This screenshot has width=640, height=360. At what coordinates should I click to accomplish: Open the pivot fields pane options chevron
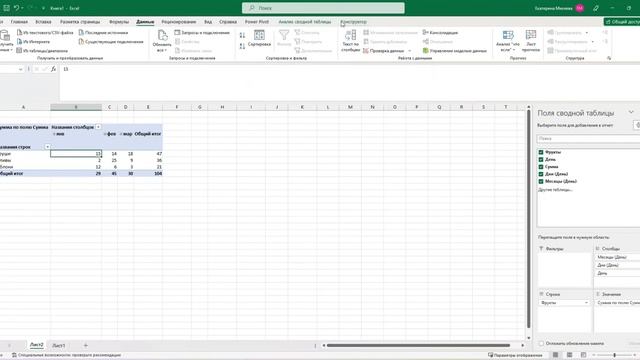(x=631, y=112)
